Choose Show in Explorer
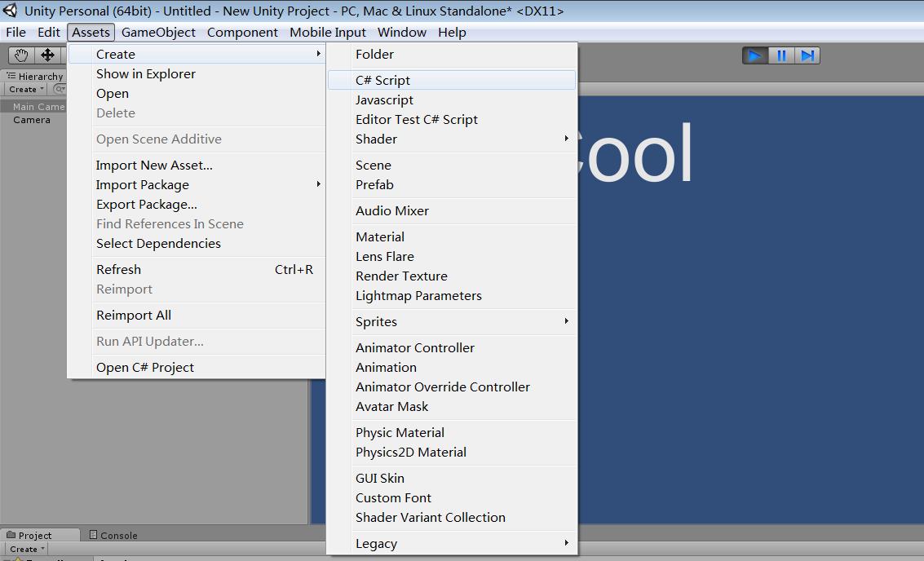 197,73
